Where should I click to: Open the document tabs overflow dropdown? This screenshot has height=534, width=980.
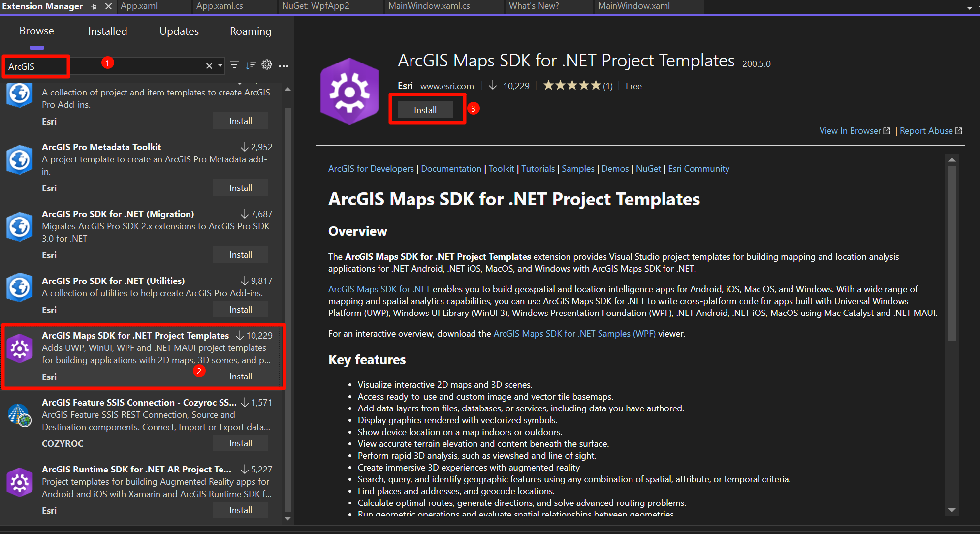pyautogui.click(x=969, y=8)
